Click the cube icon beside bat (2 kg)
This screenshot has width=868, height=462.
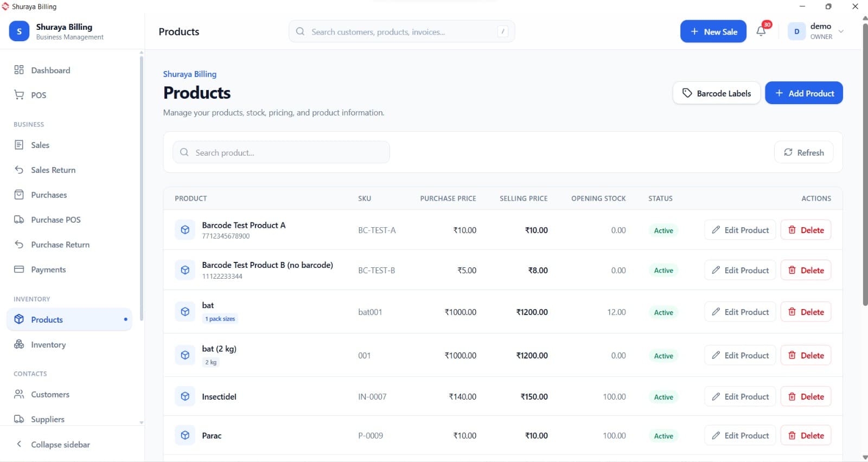(185, 355)
